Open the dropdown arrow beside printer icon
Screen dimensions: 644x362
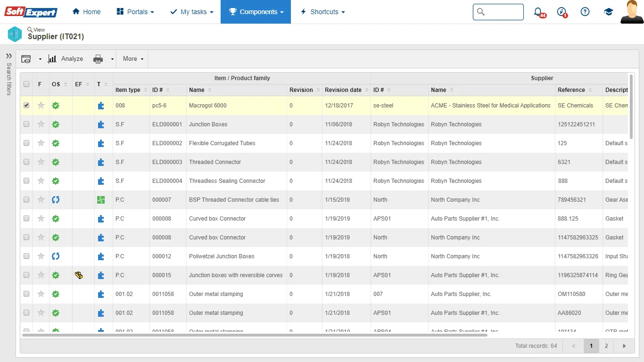click(x=112, y=59)
